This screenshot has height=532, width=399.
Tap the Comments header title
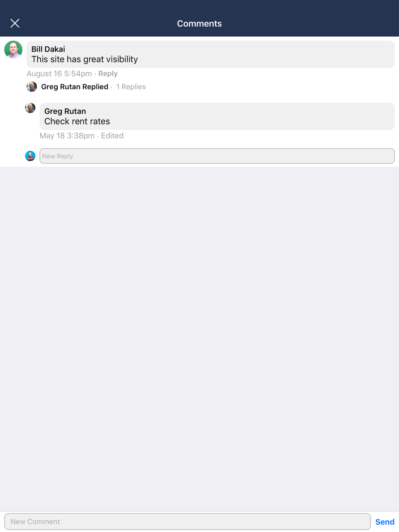click(x=199, y=24)
